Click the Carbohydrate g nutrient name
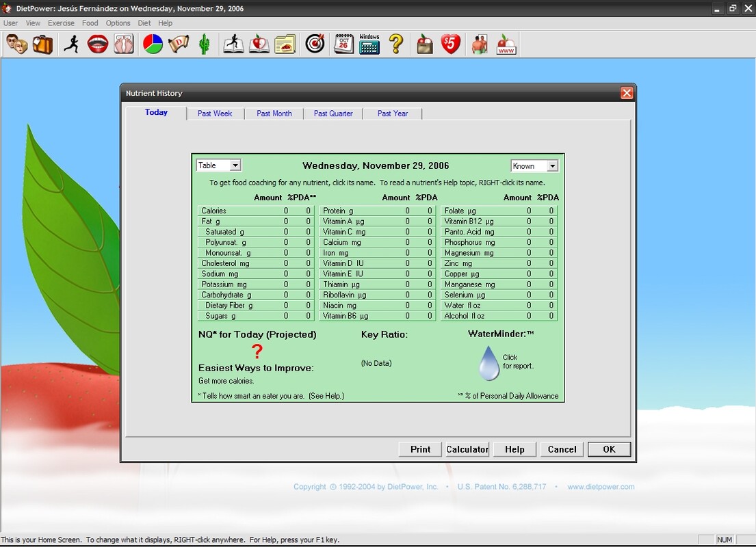Image resolution: width=756 pixels, height=547 pixels. pyautogui.click(x=226, y=295)
